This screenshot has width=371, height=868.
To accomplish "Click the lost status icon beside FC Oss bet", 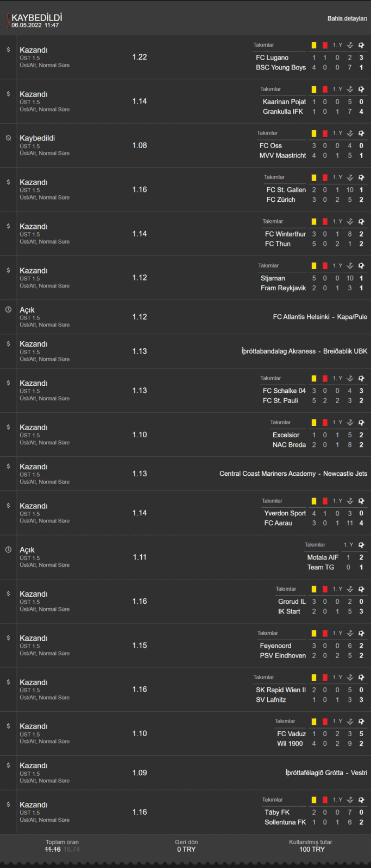I will click(x=8, y=138).
